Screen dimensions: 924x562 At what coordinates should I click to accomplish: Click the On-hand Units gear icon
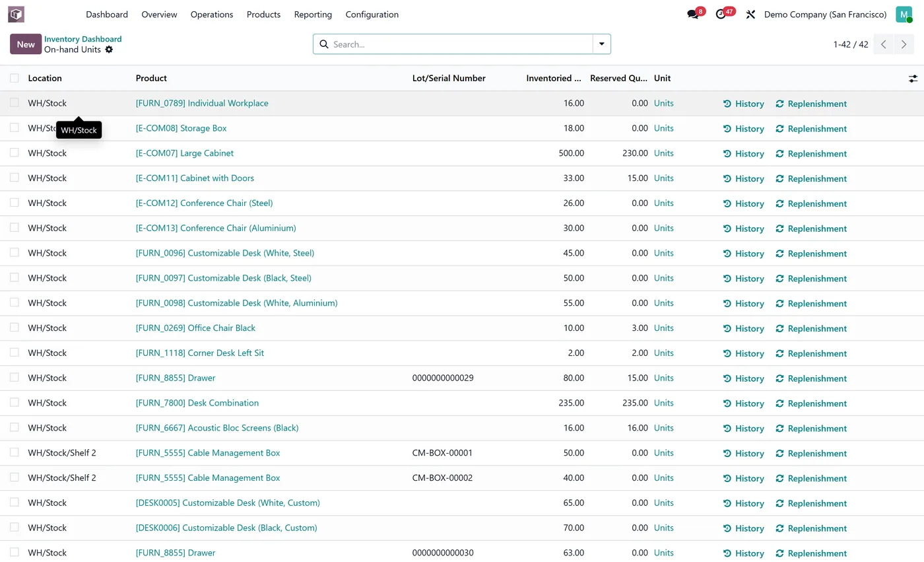click(109, 50)
